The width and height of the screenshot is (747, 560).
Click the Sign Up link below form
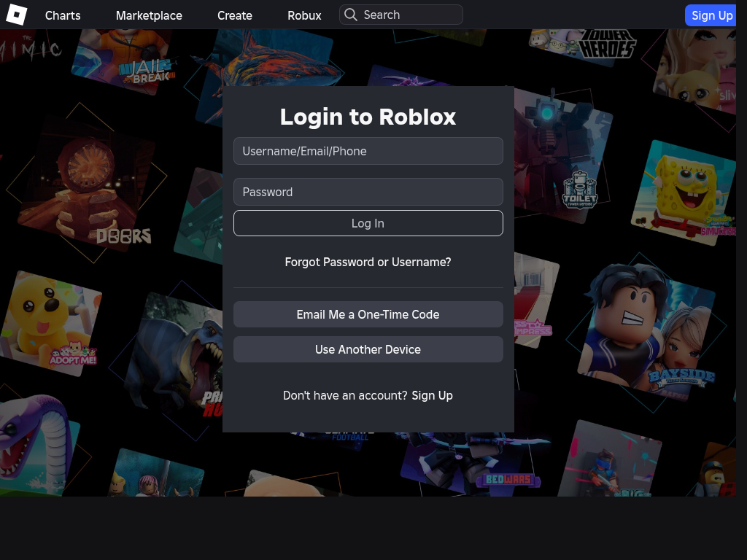click(432, 395)
